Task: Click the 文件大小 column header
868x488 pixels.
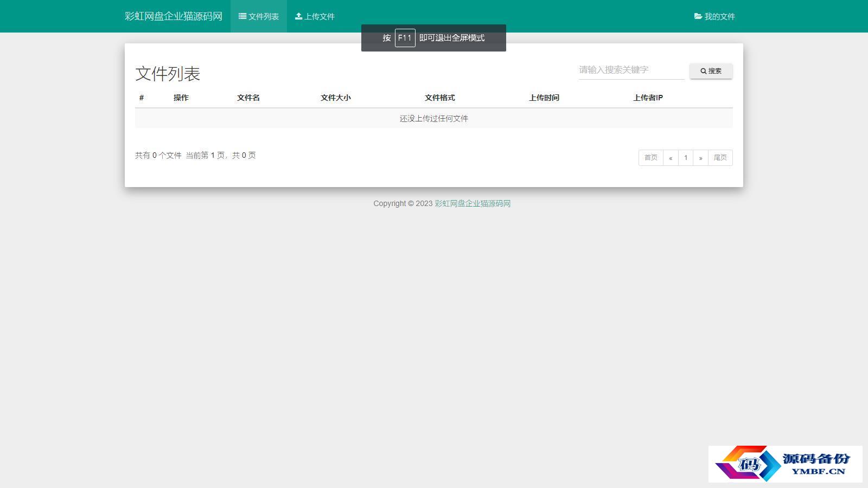Action: pyautogui.click(x=336, y=98)
